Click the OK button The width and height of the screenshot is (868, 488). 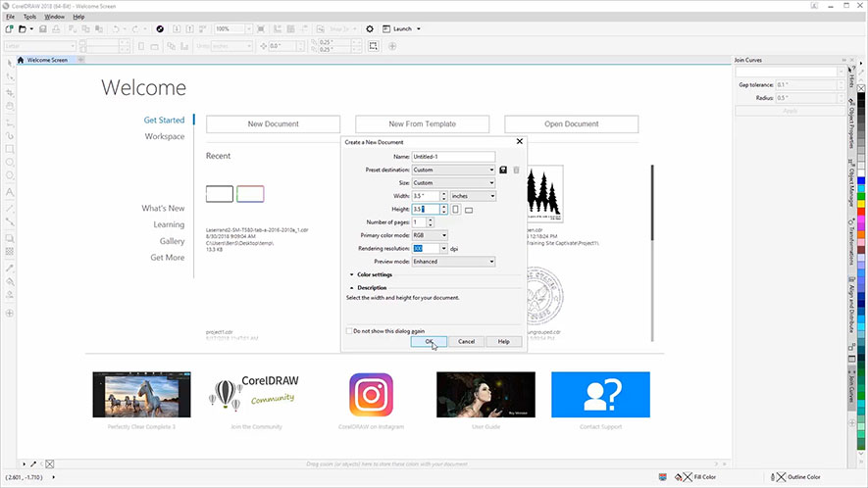point(430,341)
